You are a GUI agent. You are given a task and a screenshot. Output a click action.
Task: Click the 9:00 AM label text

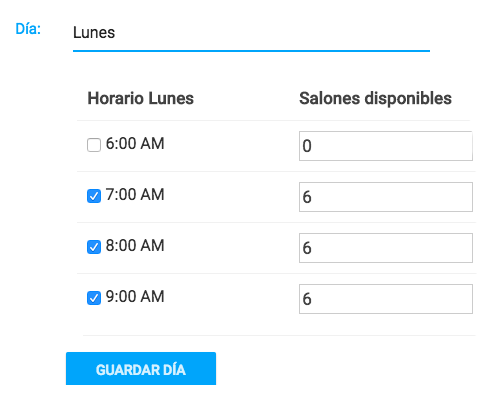(x=135, y=297)
